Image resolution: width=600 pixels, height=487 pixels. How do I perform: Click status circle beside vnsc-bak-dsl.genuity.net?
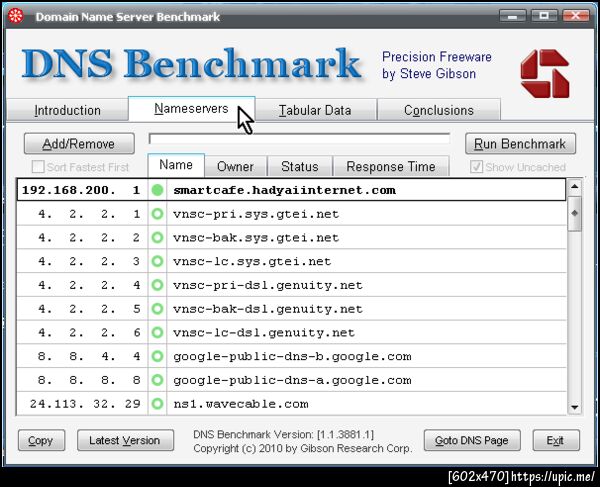click(x=157, y=309)
